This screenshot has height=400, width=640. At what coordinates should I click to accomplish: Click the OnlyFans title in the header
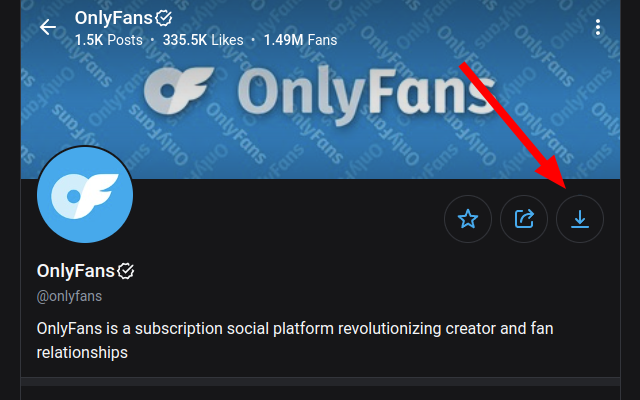[x=113, y=18]
